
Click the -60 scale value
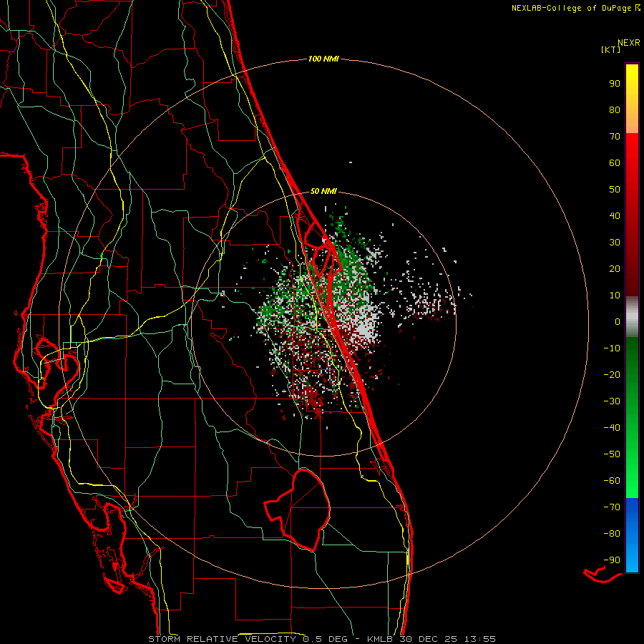coord(612,481)
